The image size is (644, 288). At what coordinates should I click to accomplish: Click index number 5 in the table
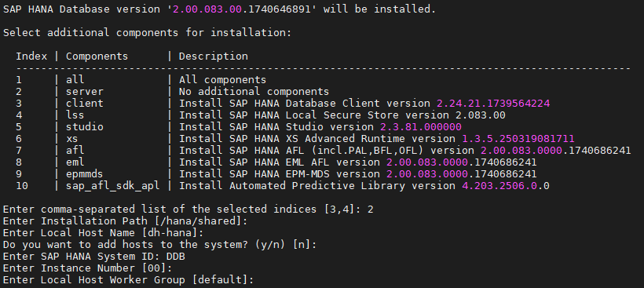pos(19,127)
